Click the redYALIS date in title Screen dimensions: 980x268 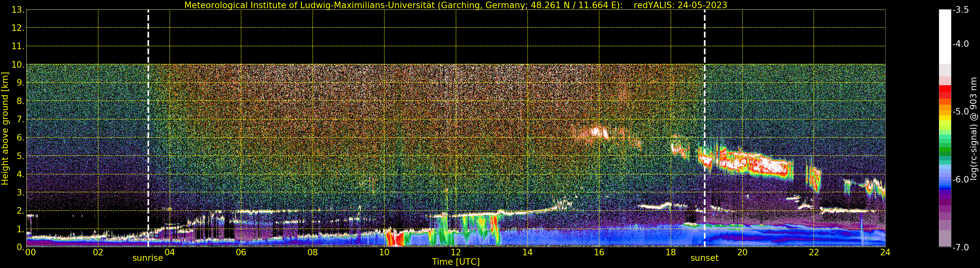[680, 5]
